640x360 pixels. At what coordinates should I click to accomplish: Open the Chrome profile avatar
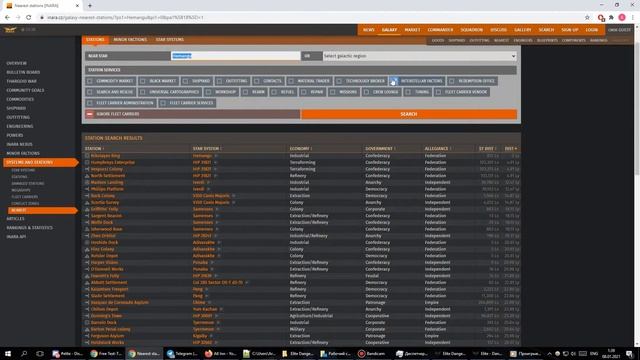click(x=622, y=18)
